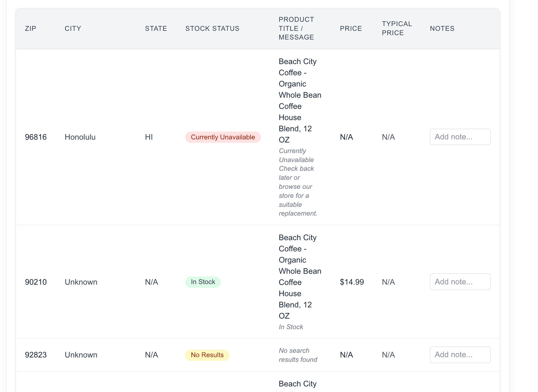Click the HI state cell

point(149,137)
